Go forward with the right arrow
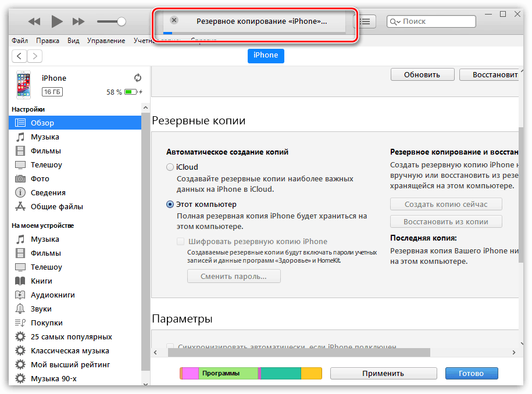The height and width of the screenshot is (394, 532). click(x=35, y=56)
